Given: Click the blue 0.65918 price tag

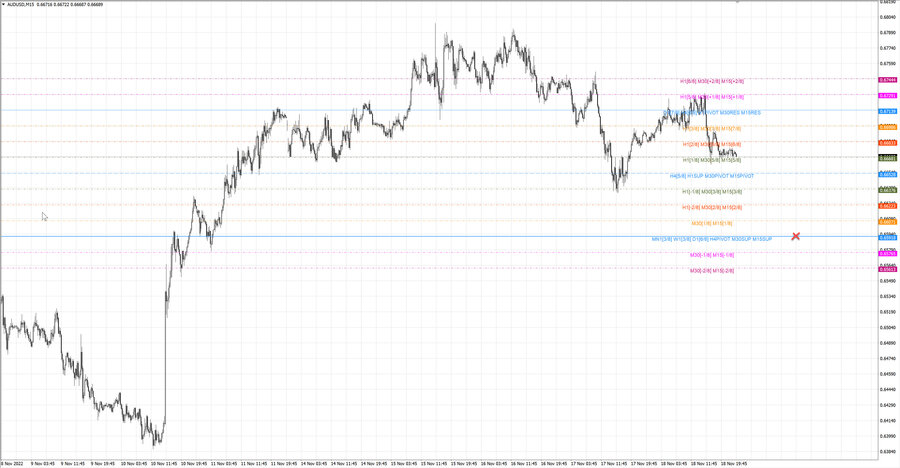Looking at the screenshot, I should point(888,238).
